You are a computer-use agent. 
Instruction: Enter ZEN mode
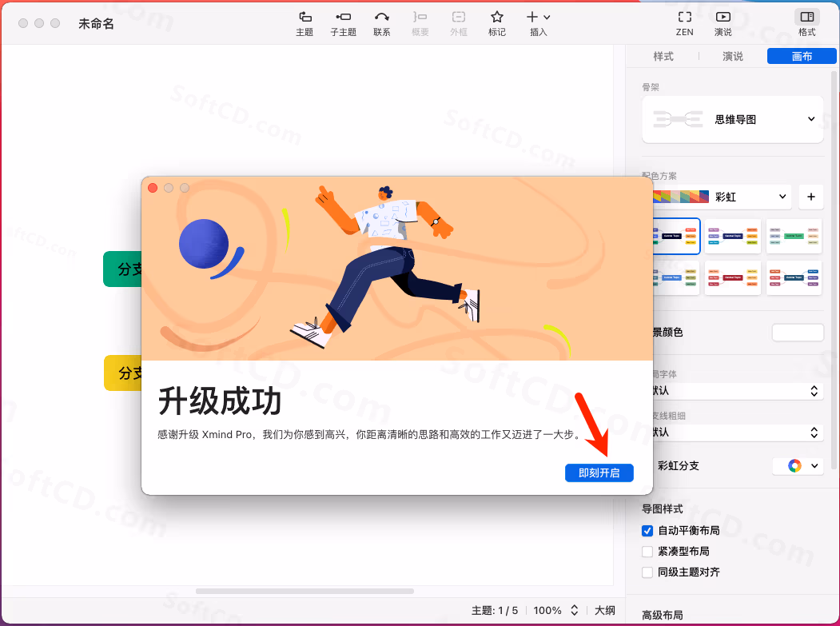pos(685,23)
